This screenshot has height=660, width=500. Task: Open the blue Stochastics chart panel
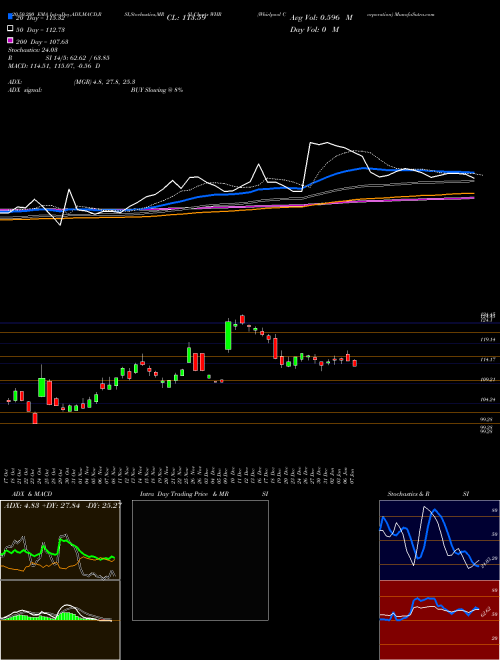point(439,540)
